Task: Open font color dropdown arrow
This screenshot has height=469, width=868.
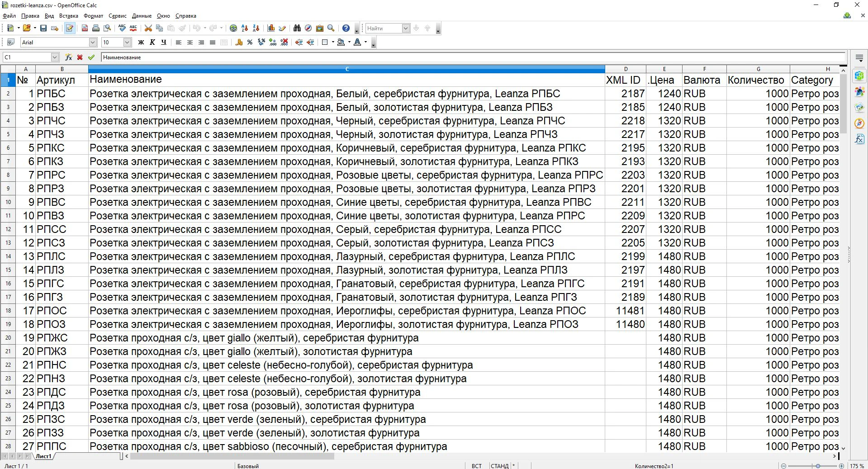Action: [x=365, y=42]
